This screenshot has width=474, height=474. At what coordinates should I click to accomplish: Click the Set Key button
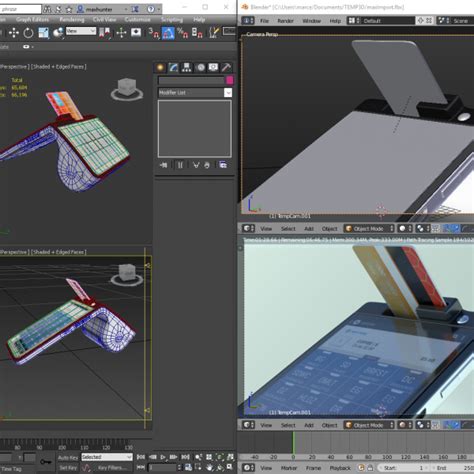(68, 468)
